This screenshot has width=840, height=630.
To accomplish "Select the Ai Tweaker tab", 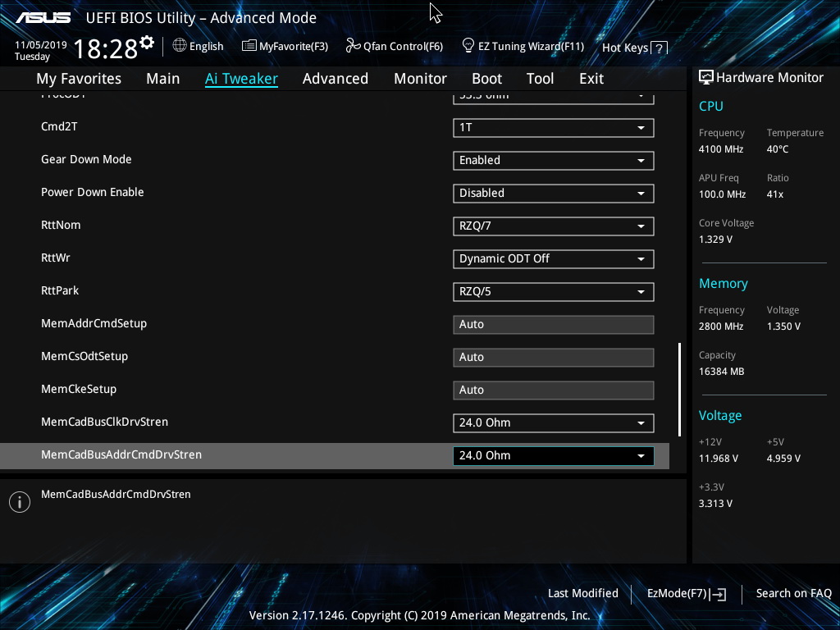I will click(x=241, y=79).
